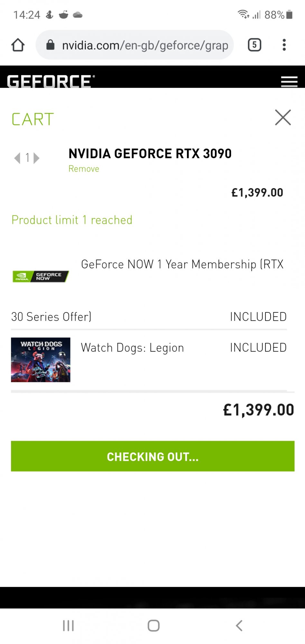Tap the lock icon in address bar

(51, 45)
